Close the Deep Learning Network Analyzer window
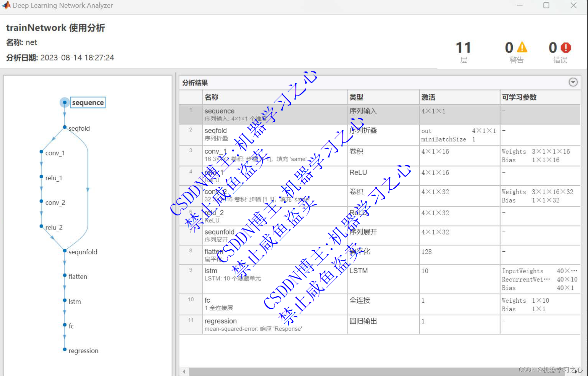Viewport: 588px width, 376px height. [x=573, y=5]
